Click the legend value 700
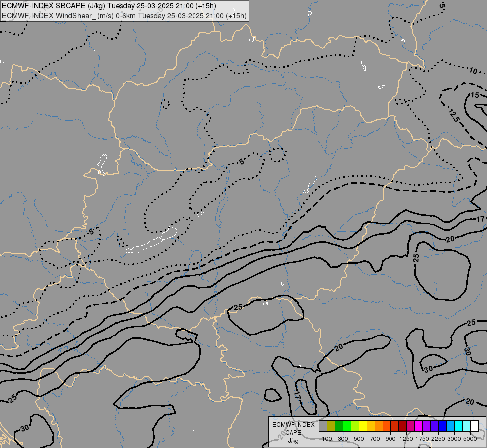The height and width of the screenshot is (448, 487). coord(375,439)
